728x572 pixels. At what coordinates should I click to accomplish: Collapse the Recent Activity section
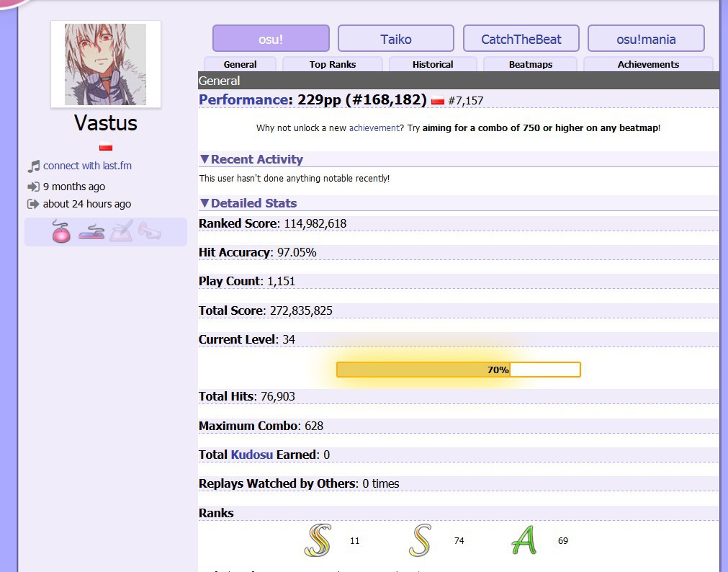coord(251,159)
